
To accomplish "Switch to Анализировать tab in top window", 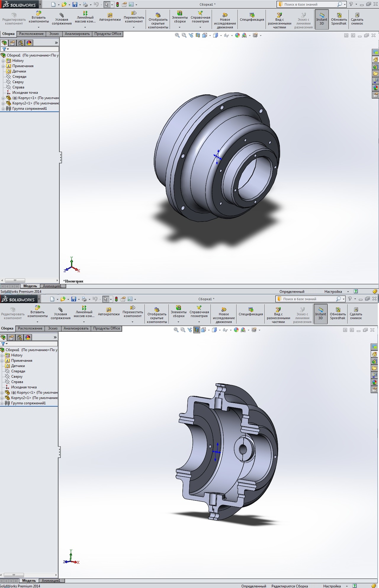I will point(77,34).
